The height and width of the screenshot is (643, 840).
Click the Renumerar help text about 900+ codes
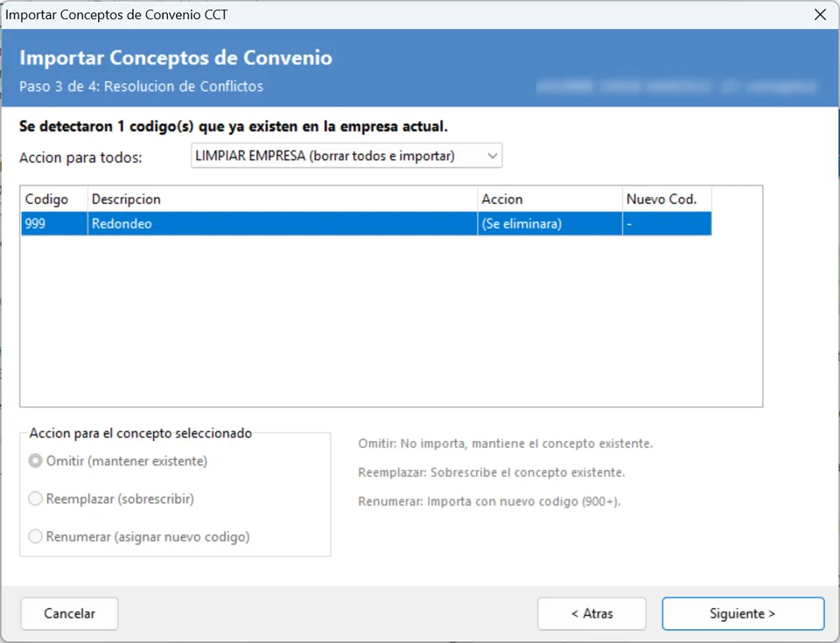pos(489,501)
